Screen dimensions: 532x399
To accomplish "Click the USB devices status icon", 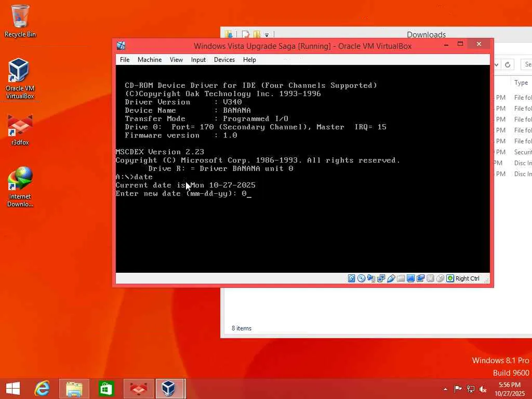I will coord(391,278).
